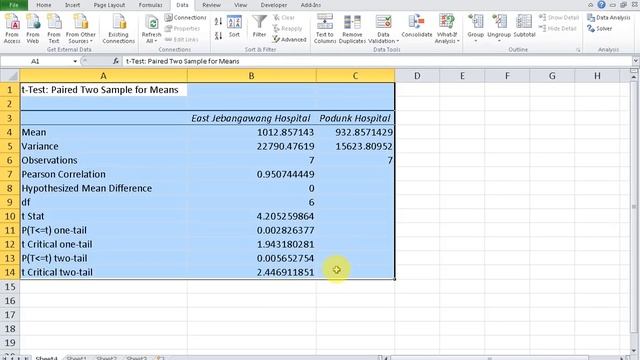Screen dimensions: 640x360
Task: Launch Solver add-in
Action: click(x=600, y=29)
